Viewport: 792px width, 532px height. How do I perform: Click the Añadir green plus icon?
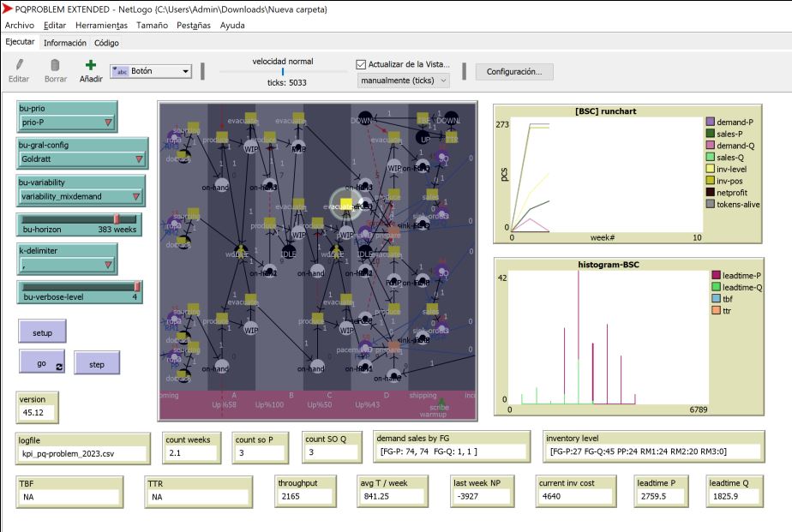[91, 65]
